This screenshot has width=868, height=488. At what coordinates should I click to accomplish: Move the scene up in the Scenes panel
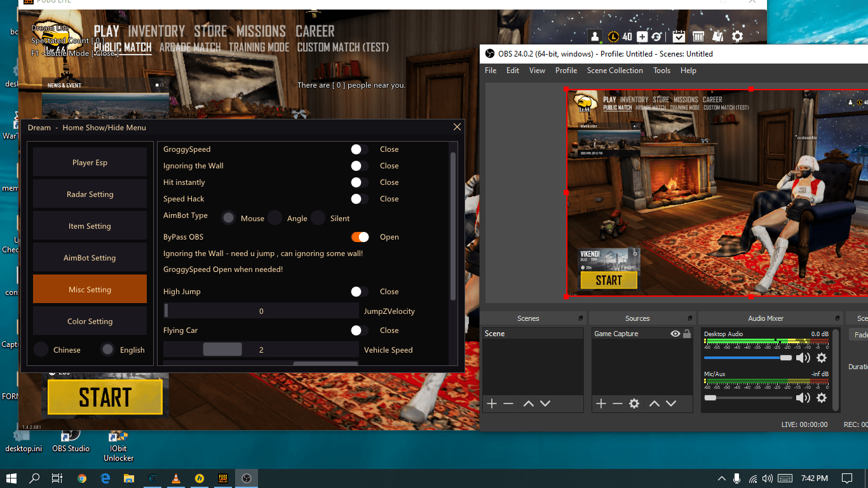tap(528, 403)
